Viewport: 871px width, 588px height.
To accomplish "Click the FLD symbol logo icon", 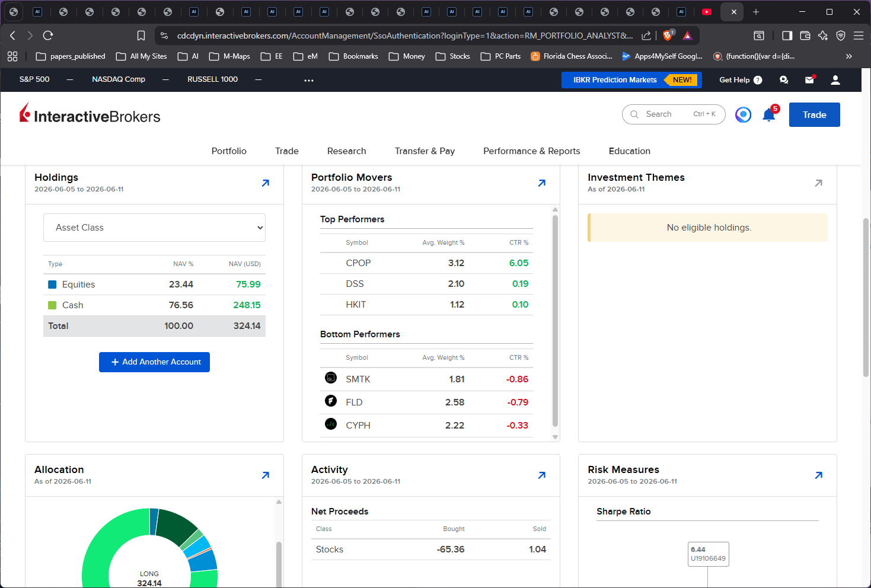I will 331,401.
